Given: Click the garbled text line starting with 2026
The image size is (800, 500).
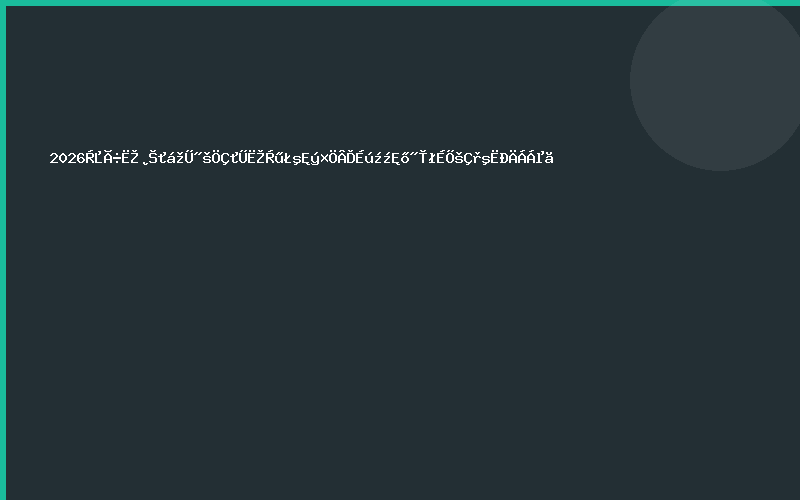Looking at the screenshot, I should [301, 158].
